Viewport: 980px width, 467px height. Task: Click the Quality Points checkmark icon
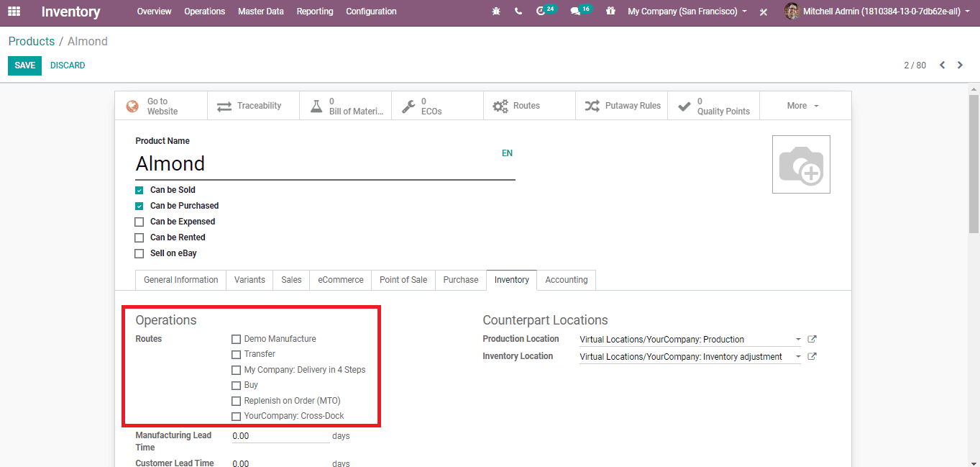click(684, 106)
